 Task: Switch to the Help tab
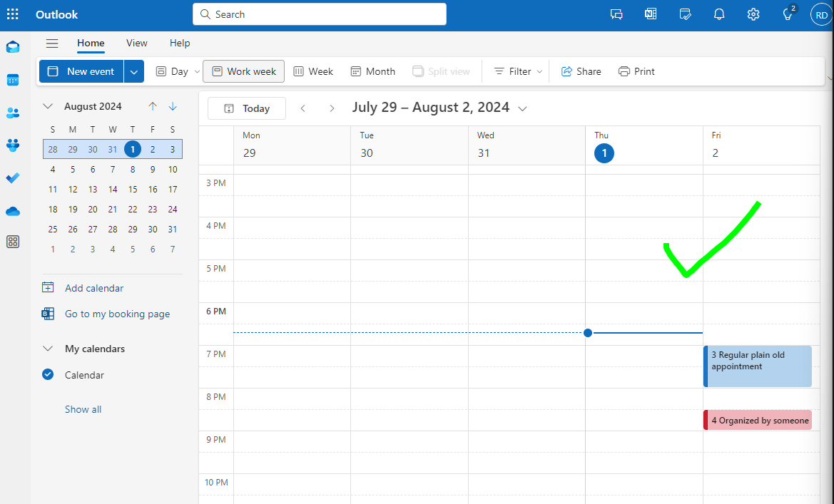click(x=180, y=43)
